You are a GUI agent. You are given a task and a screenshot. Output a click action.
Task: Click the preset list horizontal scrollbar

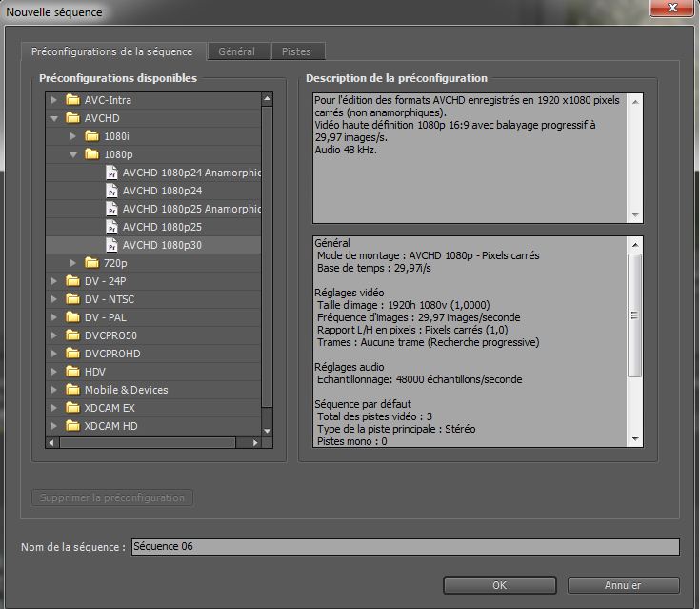148,443
